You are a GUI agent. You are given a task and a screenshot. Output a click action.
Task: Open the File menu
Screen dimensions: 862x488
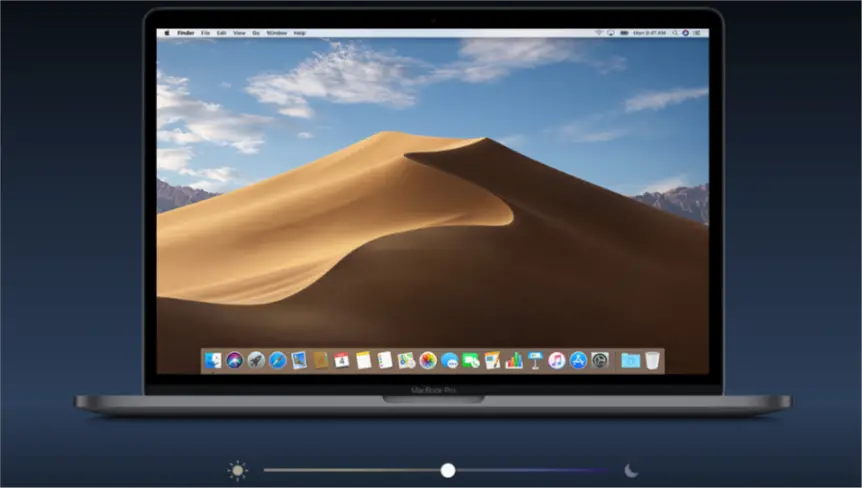205,33
